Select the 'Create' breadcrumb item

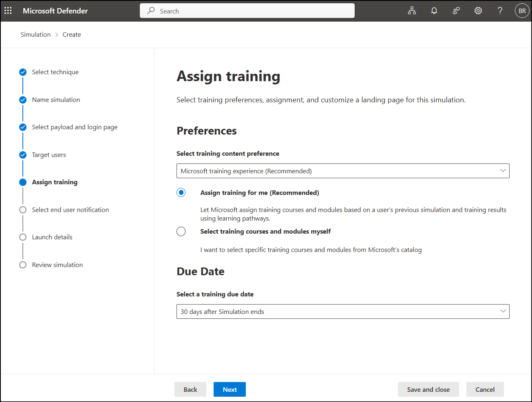click(x=72, y=34)
